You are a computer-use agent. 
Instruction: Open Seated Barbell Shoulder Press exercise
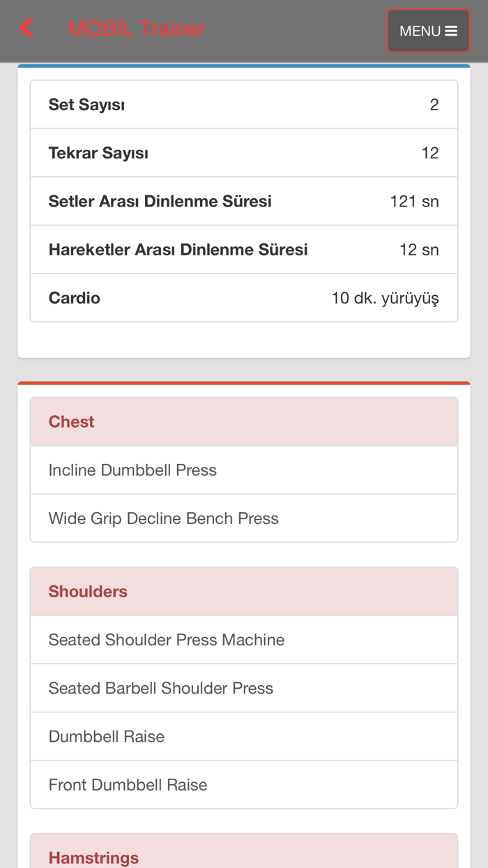tap(243, 688)
